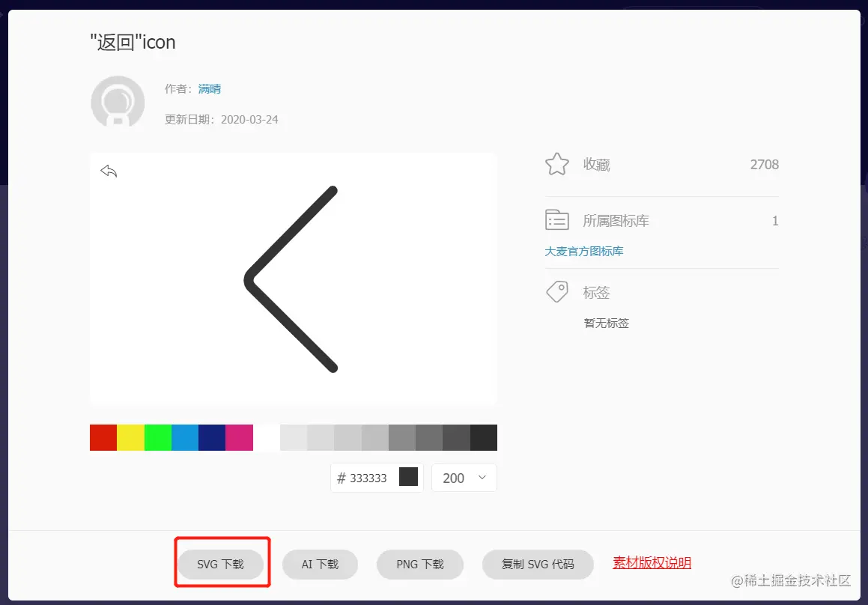Viewport: 868px width, 605px height.
Task: Click PNG 下载 button
Action: [420, 564]
